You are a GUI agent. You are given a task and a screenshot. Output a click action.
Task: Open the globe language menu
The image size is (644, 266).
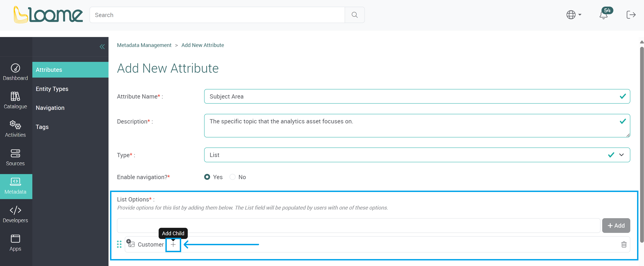pyautogui.click(x=574, y=15)
